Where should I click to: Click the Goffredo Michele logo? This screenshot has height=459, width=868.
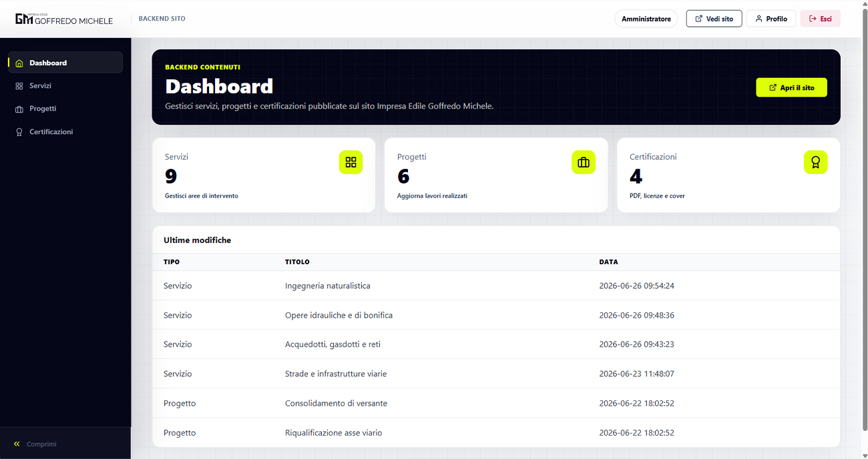tap(64, 19)
